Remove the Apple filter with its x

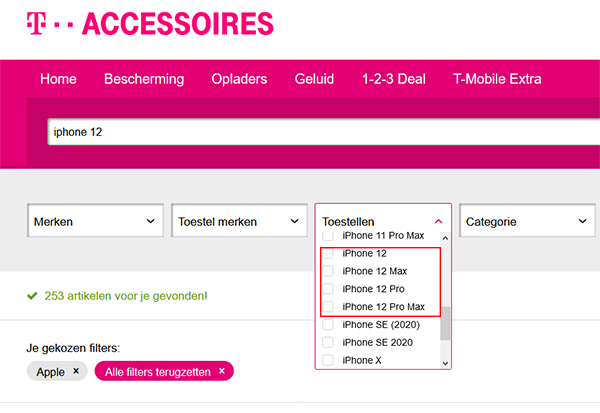(76, 371)
